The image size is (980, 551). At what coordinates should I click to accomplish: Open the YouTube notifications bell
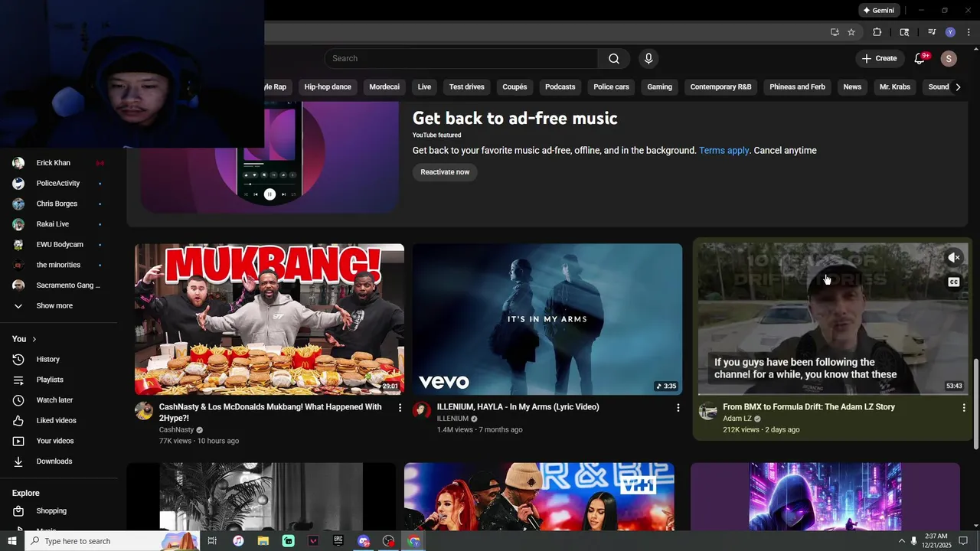(x=920, y=59)
